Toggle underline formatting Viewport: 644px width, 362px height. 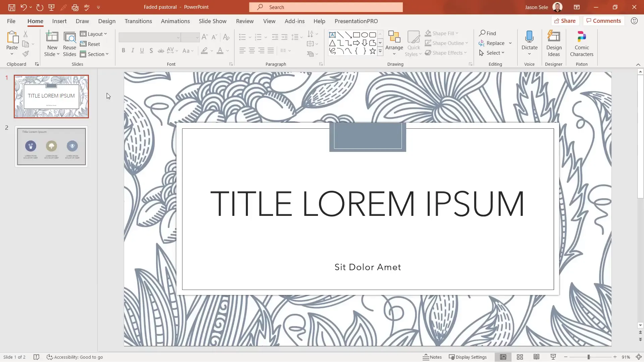142,50
